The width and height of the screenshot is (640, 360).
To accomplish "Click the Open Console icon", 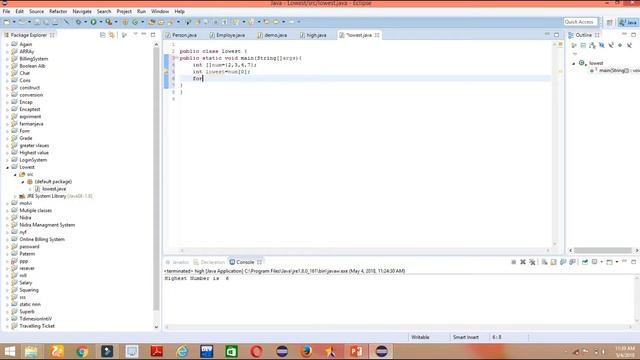I will coord(609,262).
